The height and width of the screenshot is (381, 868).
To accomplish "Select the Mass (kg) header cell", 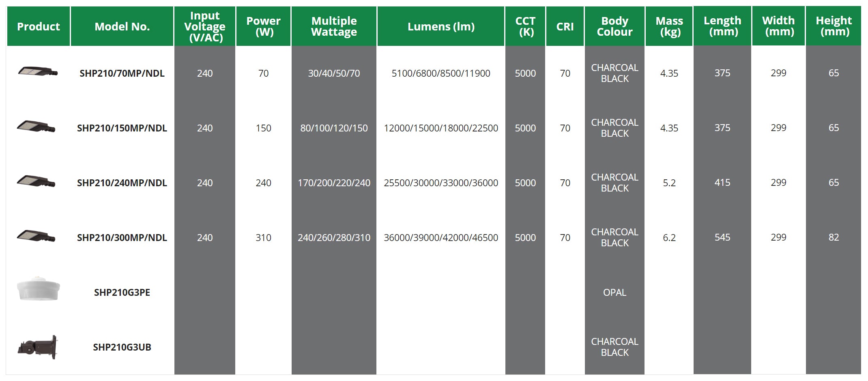I will tap(669, 26).
